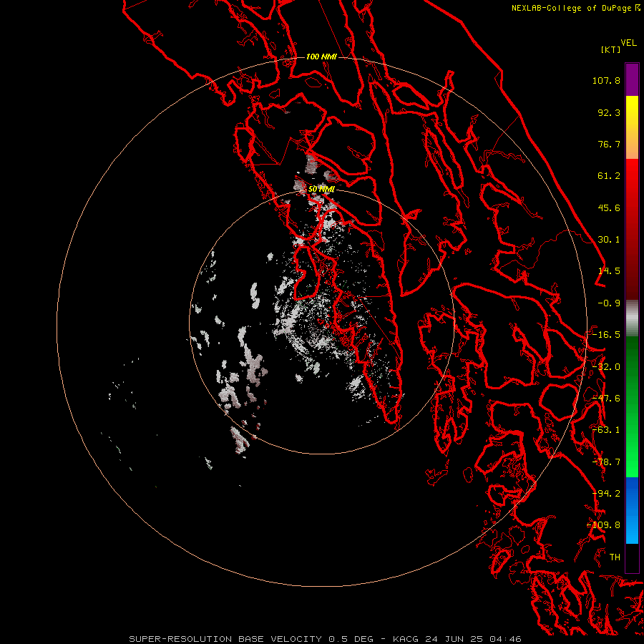The image size is (644, 644).
Task: Click the 14.5 scale value
Action: pos(609,271)
